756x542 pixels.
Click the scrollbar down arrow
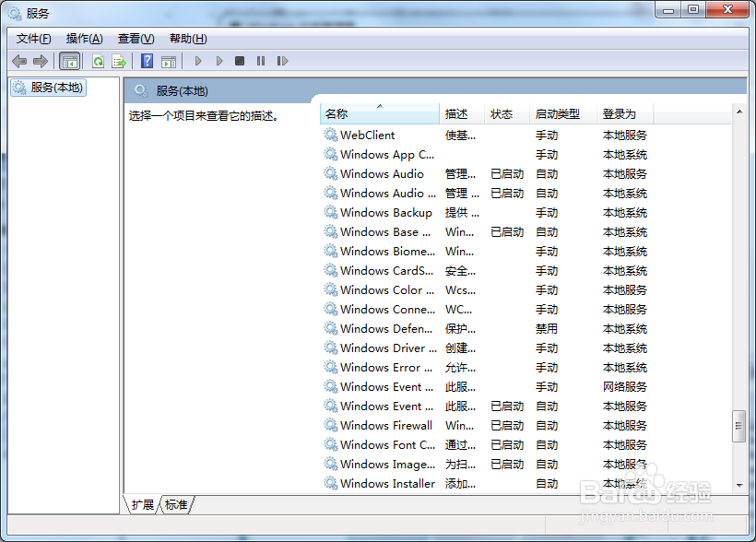coord(739,485)
